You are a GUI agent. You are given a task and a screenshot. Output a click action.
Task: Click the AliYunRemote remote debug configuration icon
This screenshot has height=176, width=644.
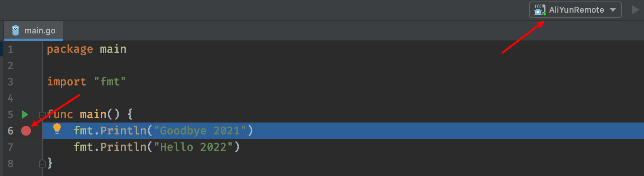(540, 10)
